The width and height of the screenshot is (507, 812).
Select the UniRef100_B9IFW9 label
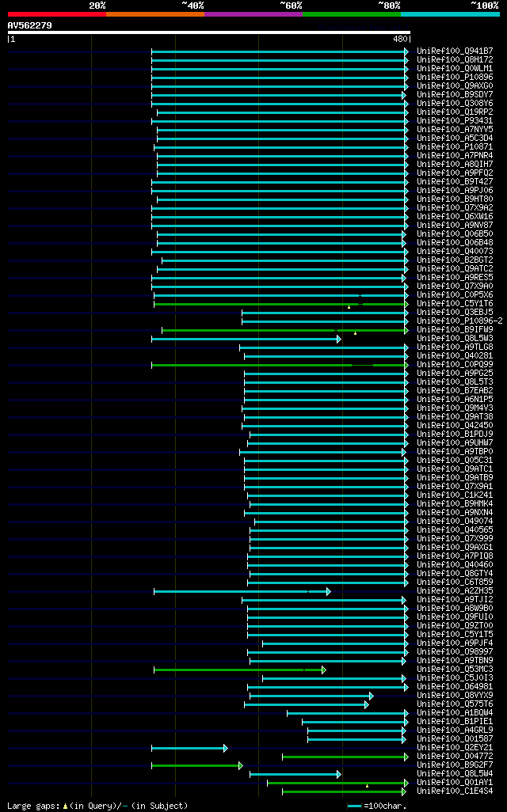pos(456,329)
